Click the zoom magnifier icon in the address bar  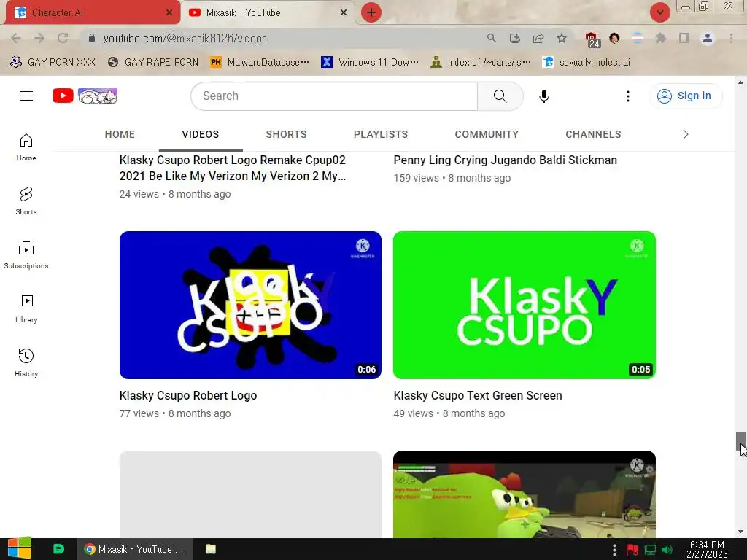[491, 38]
